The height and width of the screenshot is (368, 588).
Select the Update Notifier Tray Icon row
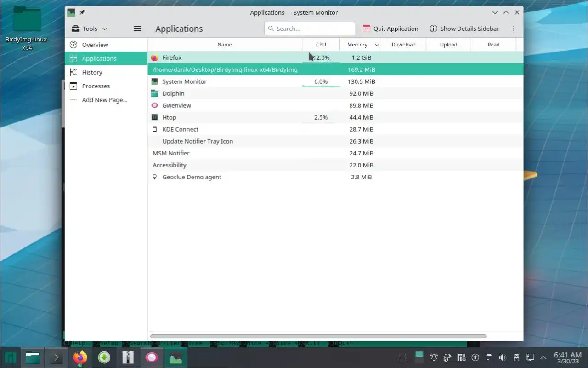click(x=335, y=141)
